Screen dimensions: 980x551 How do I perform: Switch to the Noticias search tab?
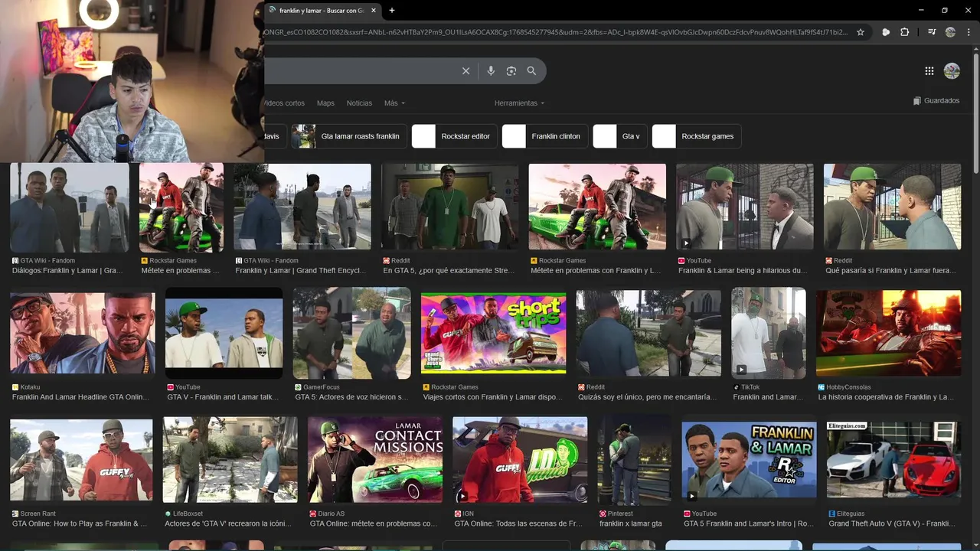tap(359, 103)
